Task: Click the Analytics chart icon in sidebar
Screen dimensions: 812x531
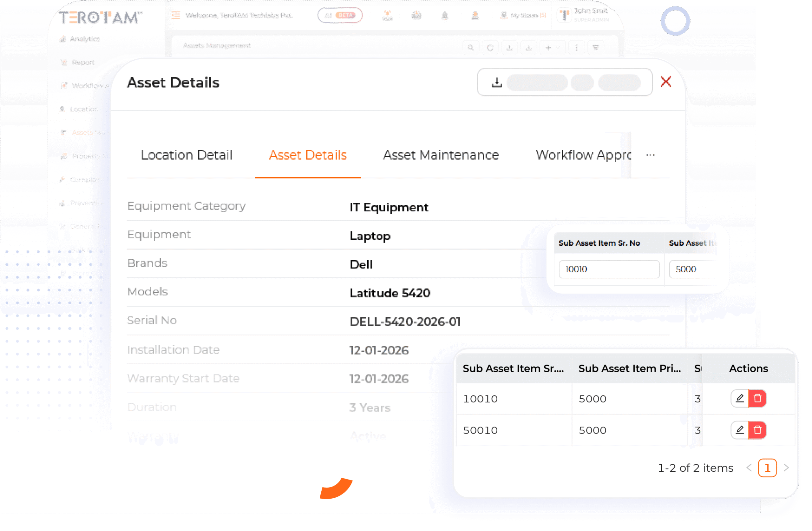Action: pyautogui.click(x=62, y=39)
